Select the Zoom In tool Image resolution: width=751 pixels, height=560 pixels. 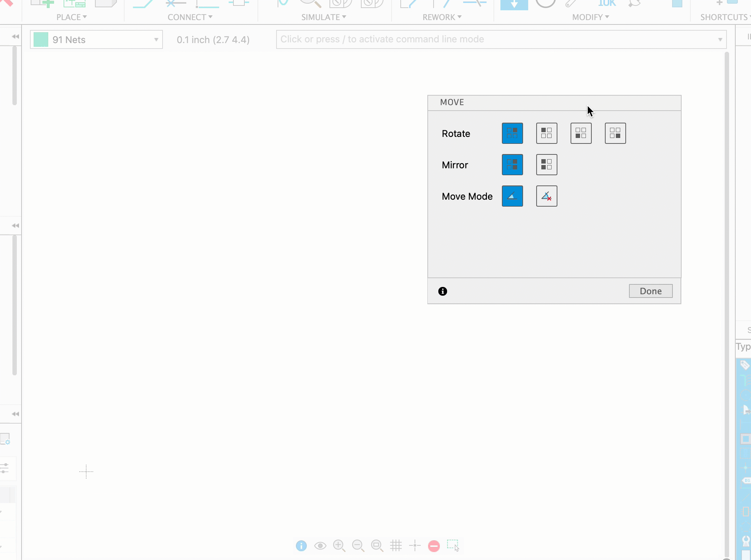pyautogui.click(x=339, y=546)
